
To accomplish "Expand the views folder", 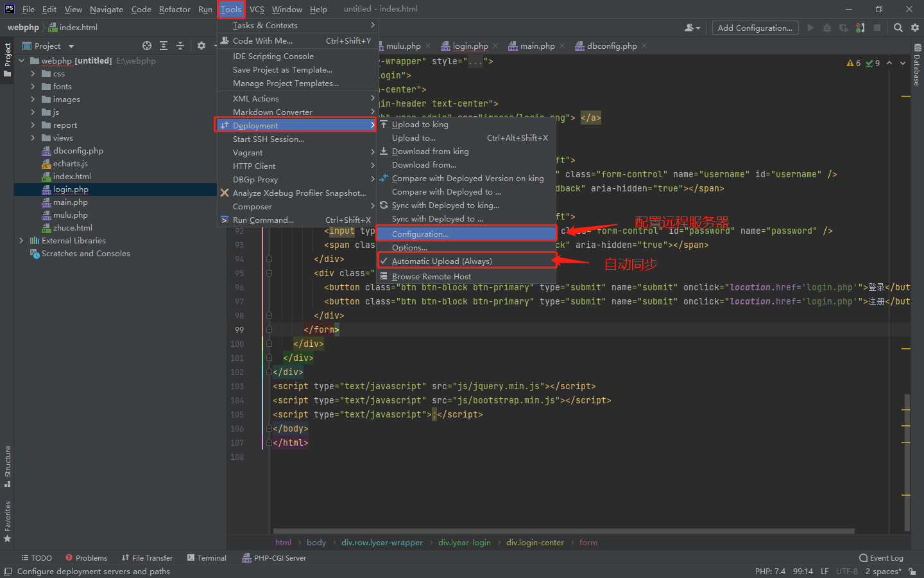I will coord(33,137).
